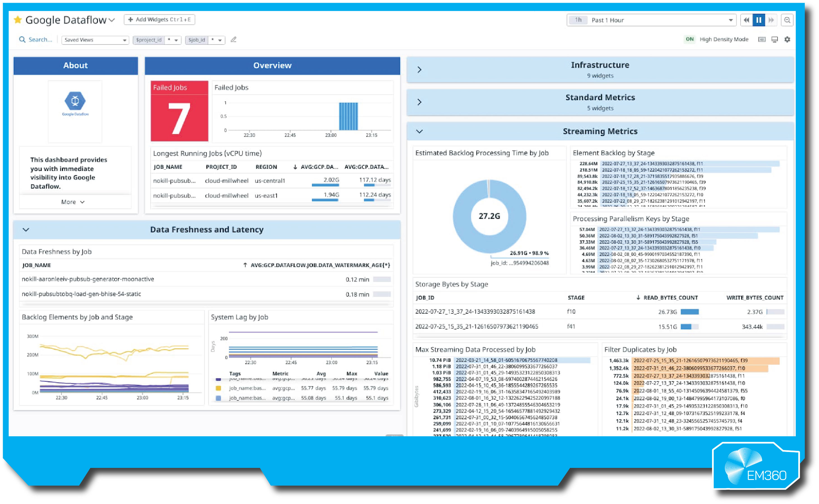This screenshot has width=819, height=504.
Task: Expand the Infrastructure section
Action: [419, 69]
